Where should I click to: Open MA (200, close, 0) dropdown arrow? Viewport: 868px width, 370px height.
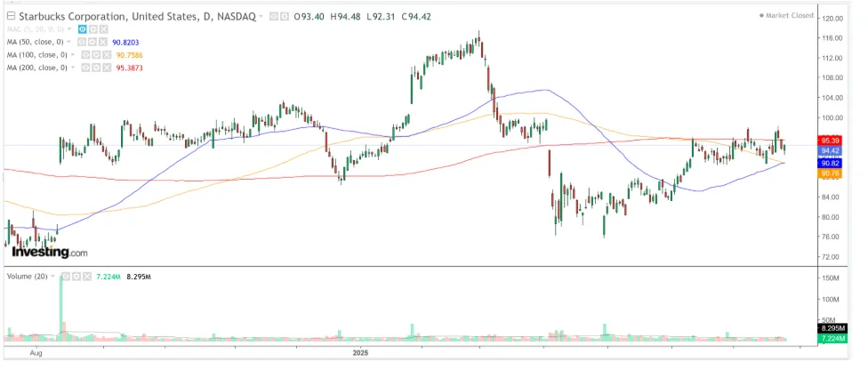(x=73, y=68)
